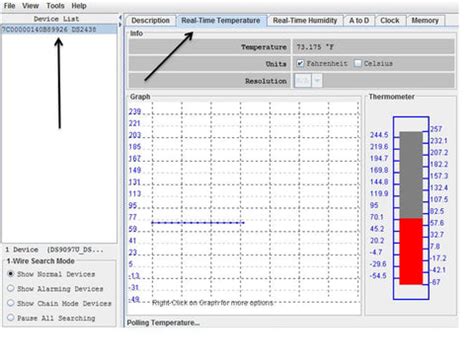Select Show Normal Devices radio button
The width and height of the screenshot is (474, 360).
(x=11, y=274)
